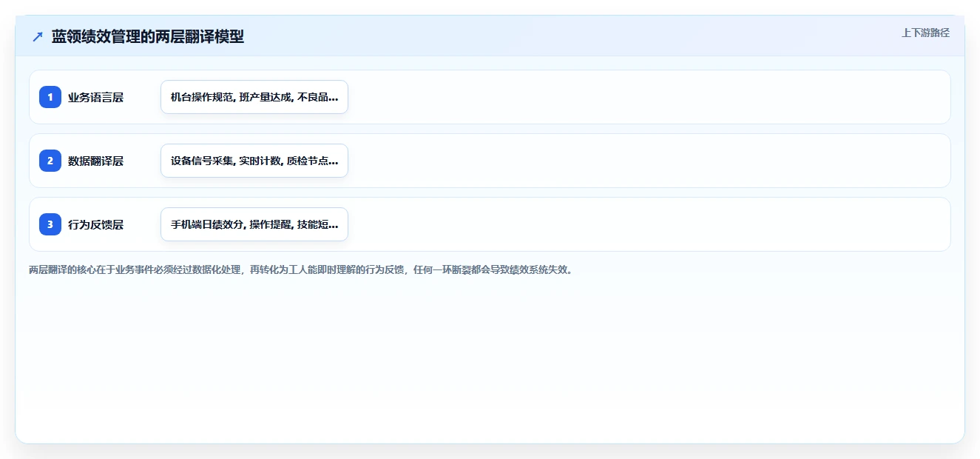Select the 行为反馈层 label
980x459 pixels.
coord(95,224)
